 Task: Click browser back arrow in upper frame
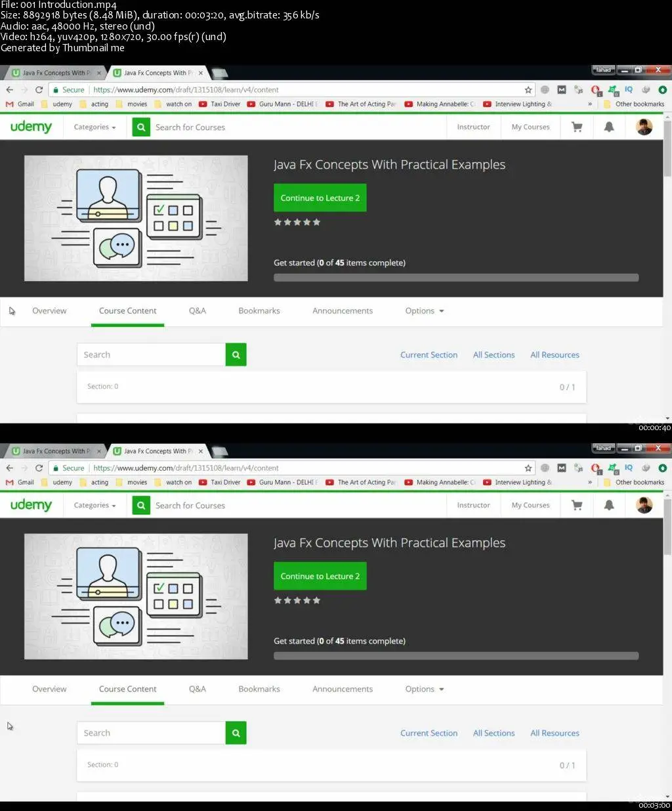[9, 90]
